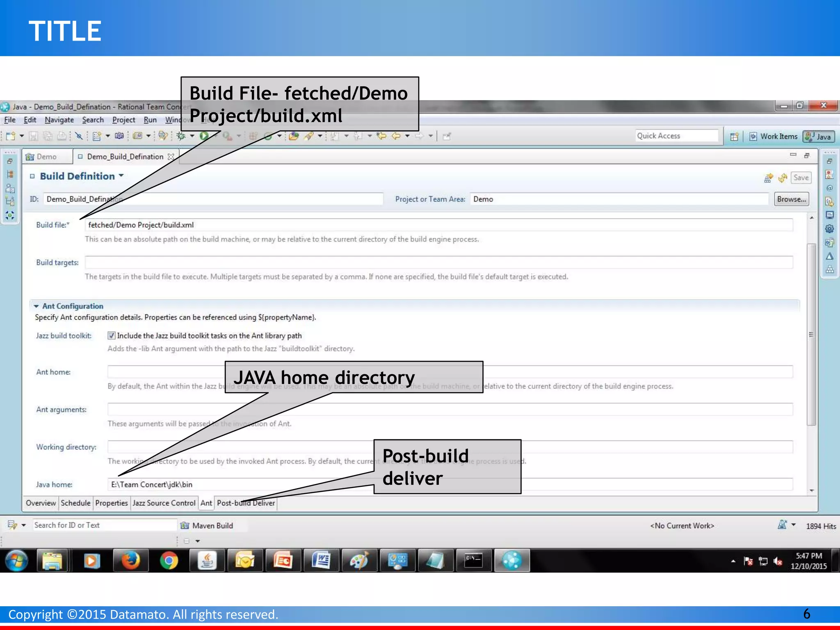Select the Ant tab

(x=206, y=503)
